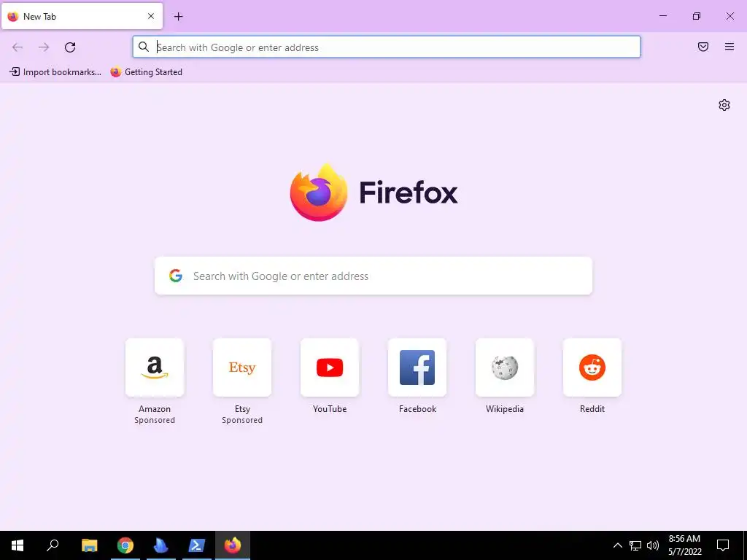Viewport: 747px width, 560px height.
Task: Save to Pocket toolbar icon
Action: 703,47
